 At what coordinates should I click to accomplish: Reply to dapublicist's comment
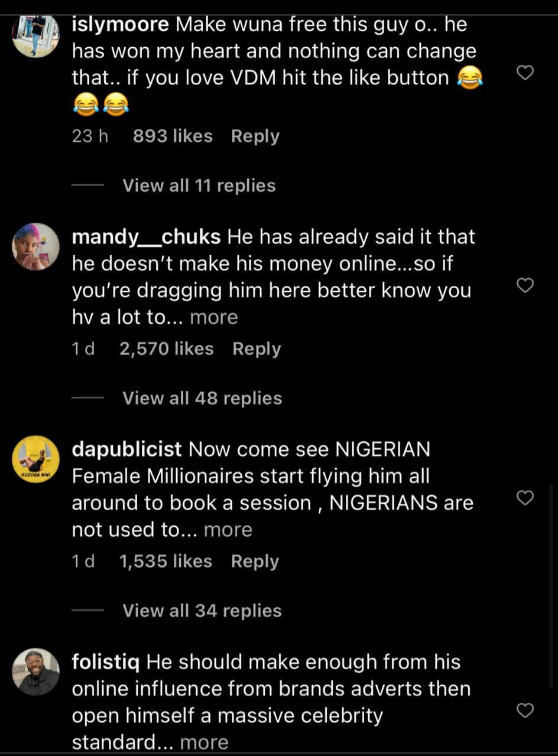[255, 561]
